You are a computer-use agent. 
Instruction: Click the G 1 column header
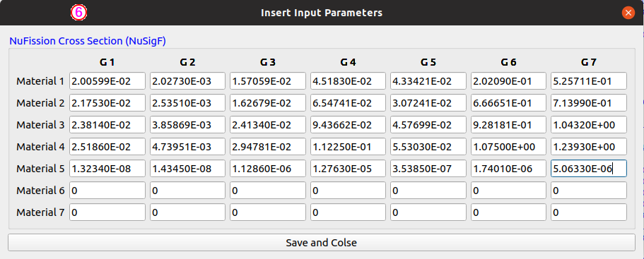click(x=107, y=62)
